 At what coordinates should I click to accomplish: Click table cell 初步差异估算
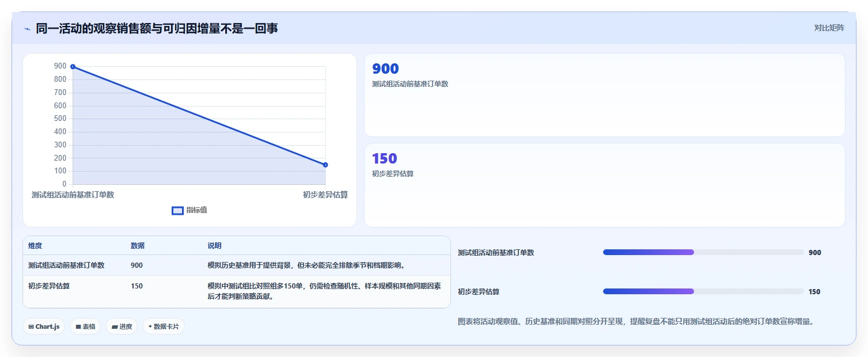tap(49, 286)
